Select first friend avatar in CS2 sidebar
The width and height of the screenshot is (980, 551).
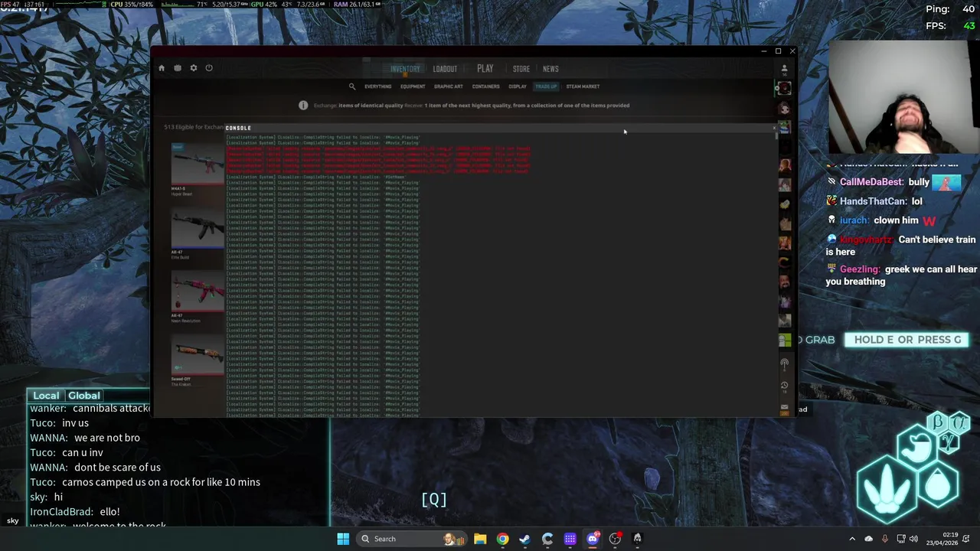[784, 88]
